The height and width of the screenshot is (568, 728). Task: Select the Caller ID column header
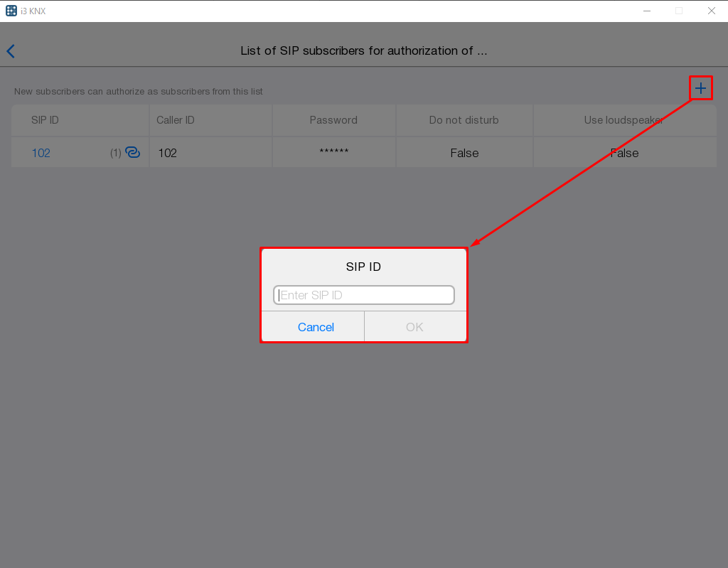(176, 119)
